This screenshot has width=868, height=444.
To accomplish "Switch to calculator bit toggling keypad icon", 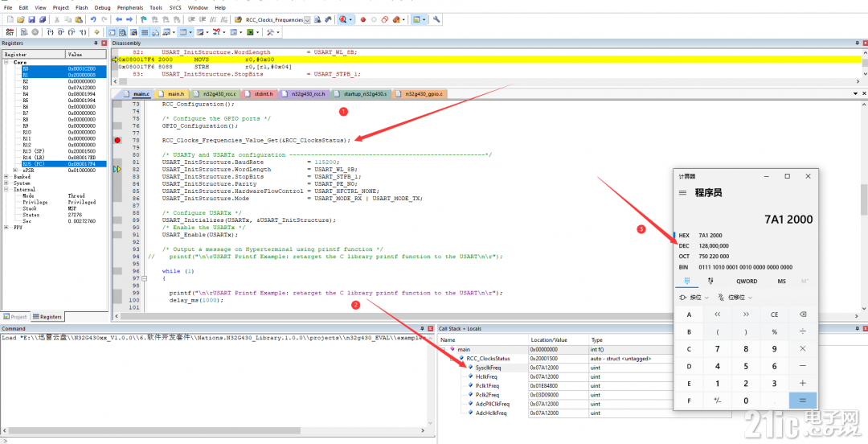I will pos(710,281).
